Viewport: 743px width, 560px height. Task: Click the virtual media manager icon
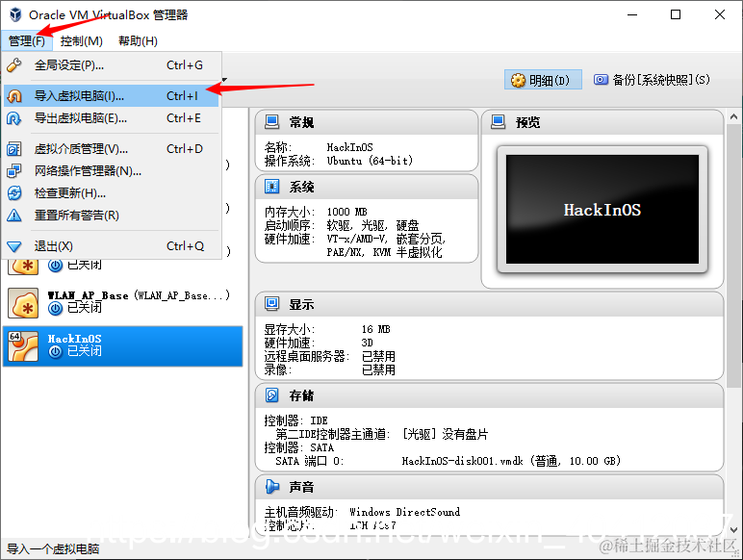(14, 149)
